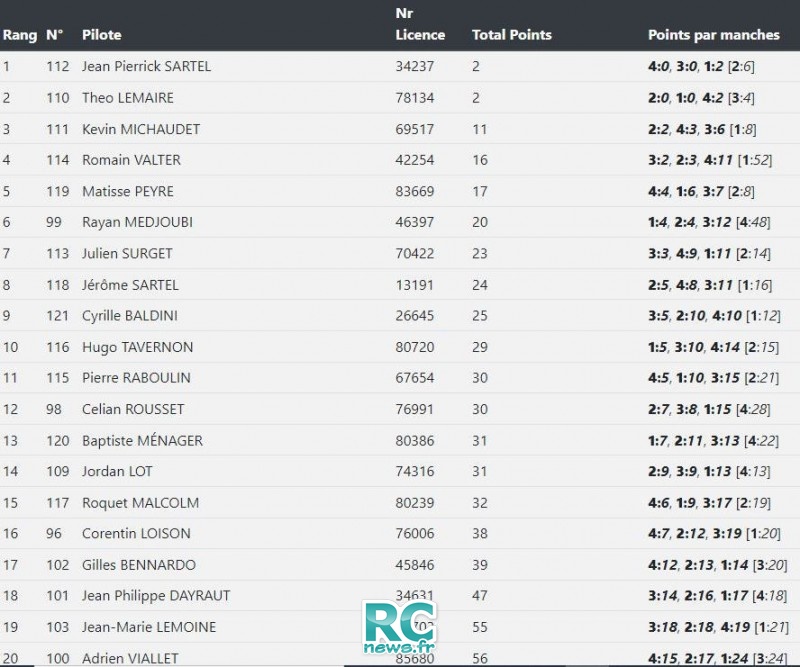The width and height of the screenshot is (800, 667).
Task: Click Romain VALTER's licence number 42254
Action: 414,160
